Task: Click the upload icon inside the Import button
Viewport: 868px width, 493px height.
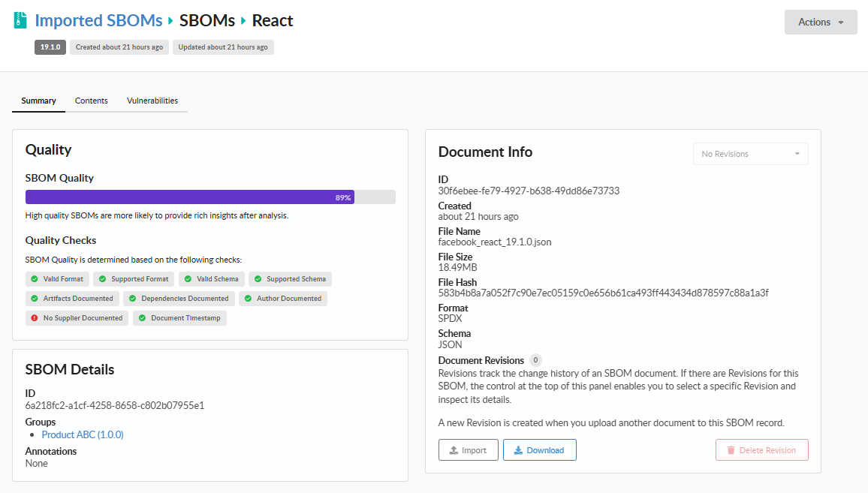Action: click(x=453, y=449)
